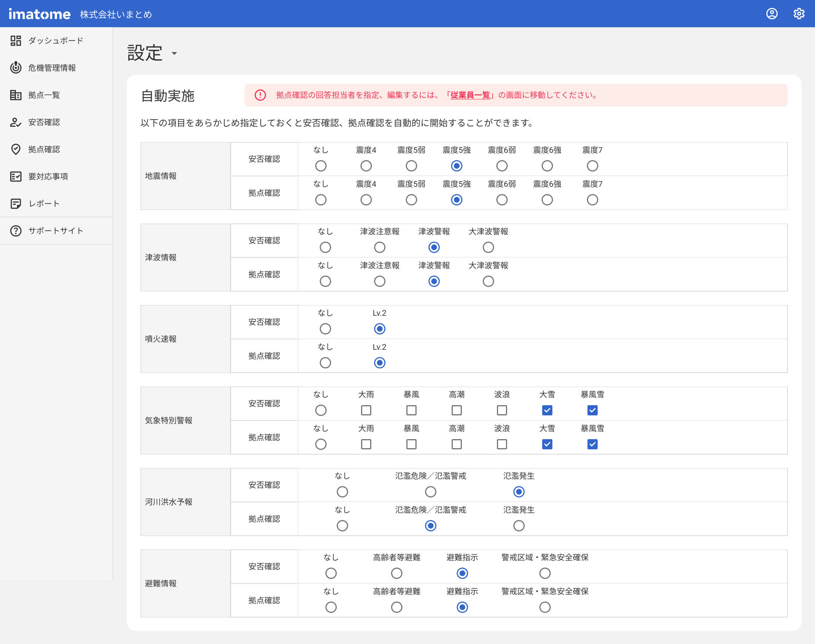Image resolution: width=815 pixels, height=644 pixels.
Task: Click the サポートサイト help icon
Action: pyautogui.click(x=15, y=231)
